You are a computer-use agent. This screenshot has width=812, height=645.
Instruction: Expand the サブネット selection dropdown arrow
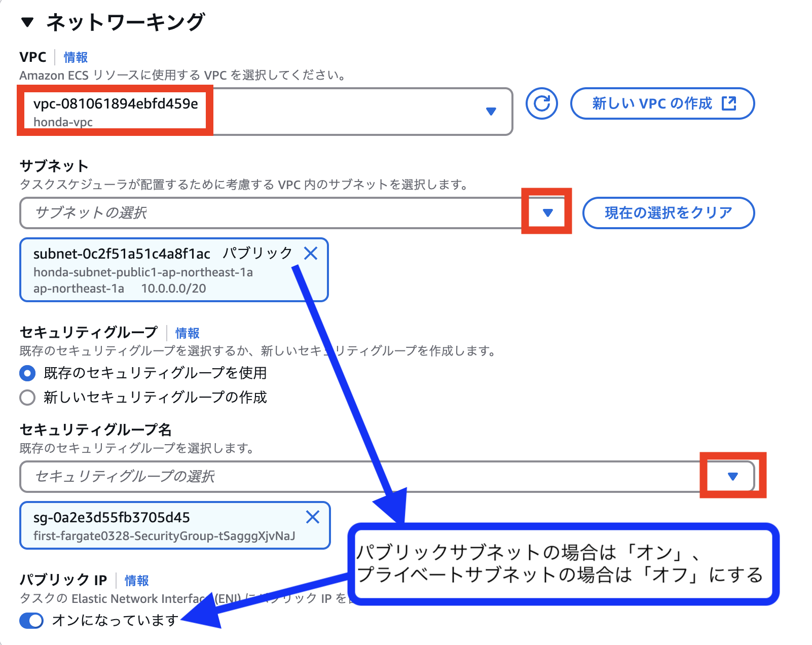pyautogui.click(x=548, y=213)
